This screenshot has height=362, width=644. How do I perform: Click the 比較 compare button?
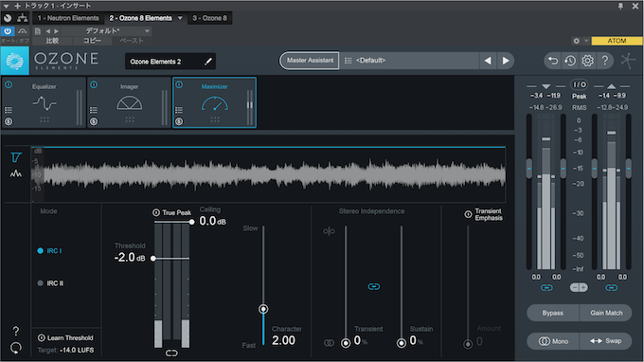(x=52, y=41)
